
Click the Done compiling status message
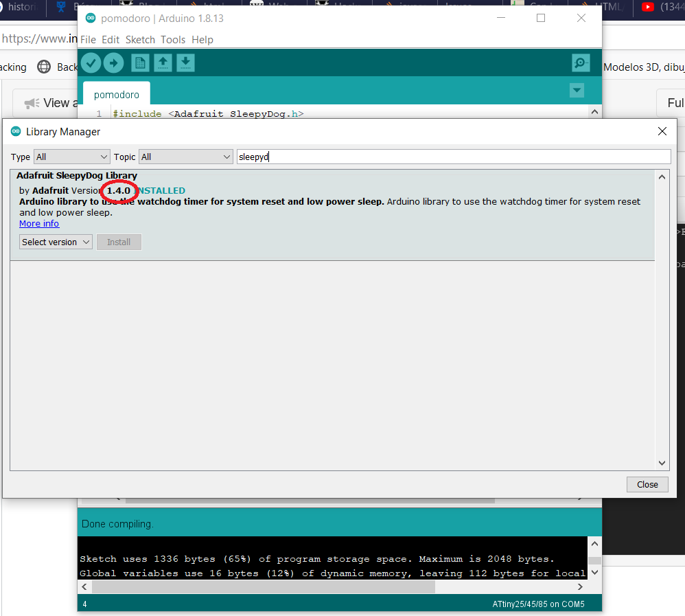pyautogui.click(x=117, y=524)
